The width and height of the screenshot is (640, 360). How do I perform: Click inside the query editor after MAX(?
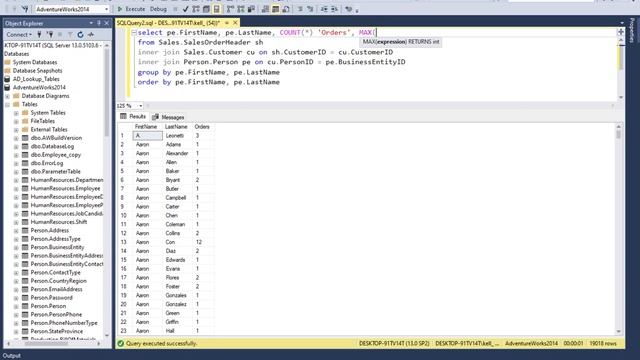pyautogui.click(x=377, y=33)
